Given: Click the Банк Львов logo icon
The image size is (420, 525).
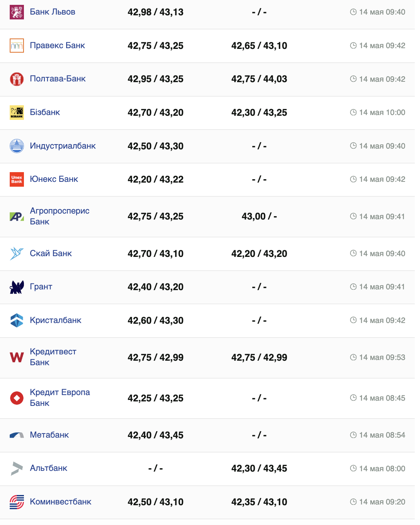Looking at the screenshot, I should (x=17, y=12).
